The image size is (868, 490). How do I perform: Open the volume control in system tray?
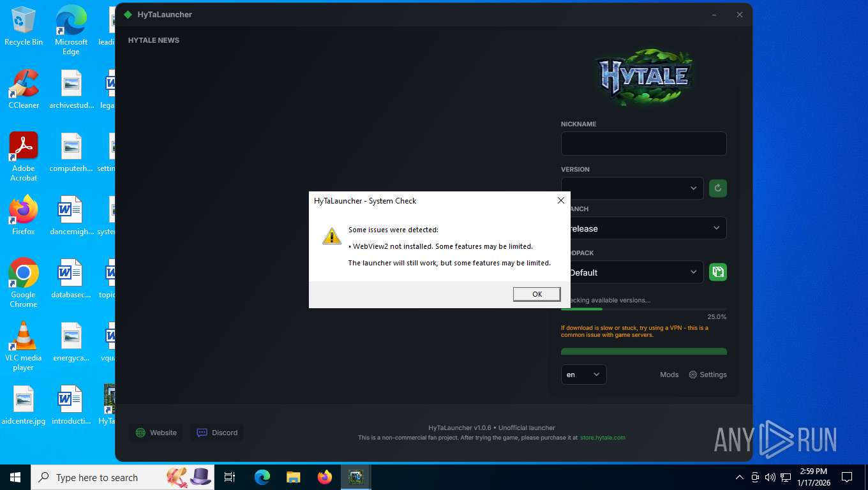point(770,477)
